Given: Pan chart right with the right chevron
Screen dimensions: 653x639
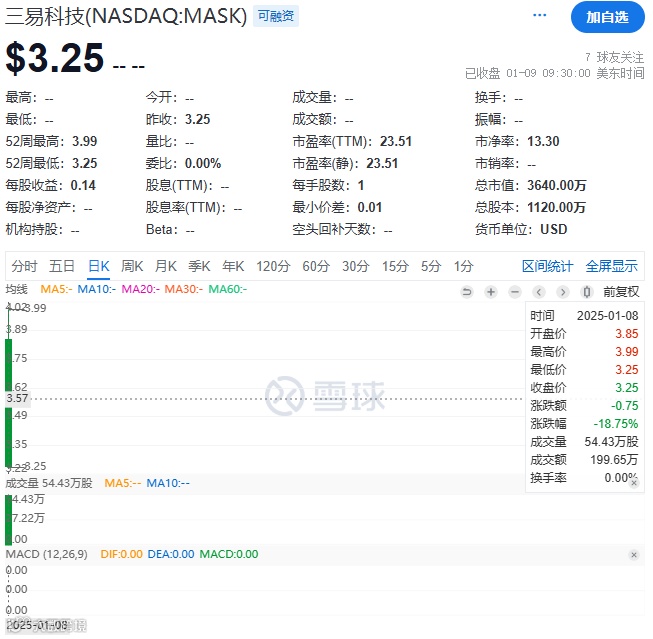Looking at the screenshot, I should (563, 292).
